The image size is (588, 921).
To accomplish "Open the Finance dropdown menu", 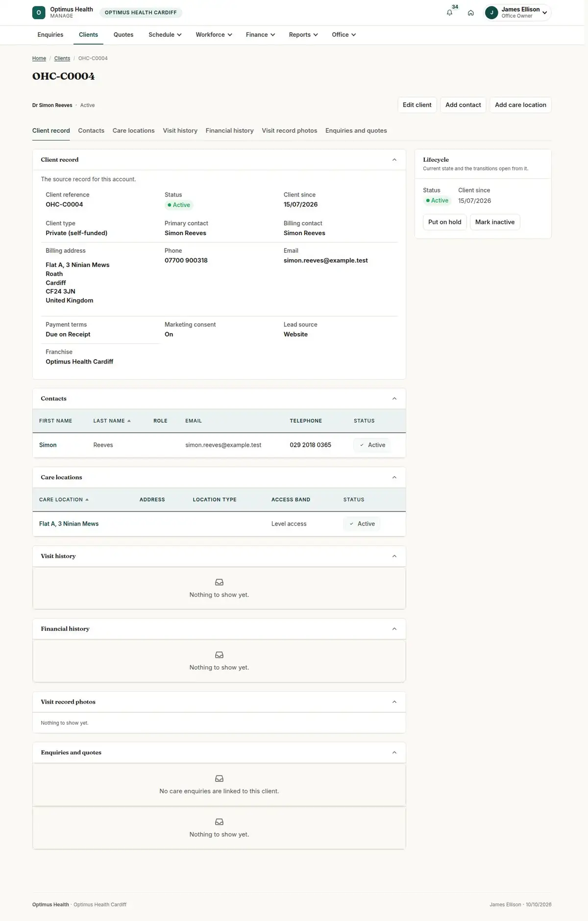I will pos(260,35).
